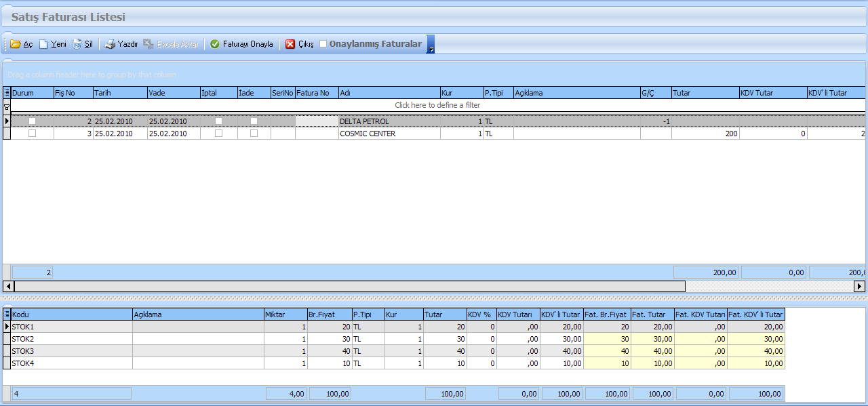Click Tutar value 200 in COSMIC CENTER row
Viewport: 868px width, 406px height.
(x=705, y=134)
